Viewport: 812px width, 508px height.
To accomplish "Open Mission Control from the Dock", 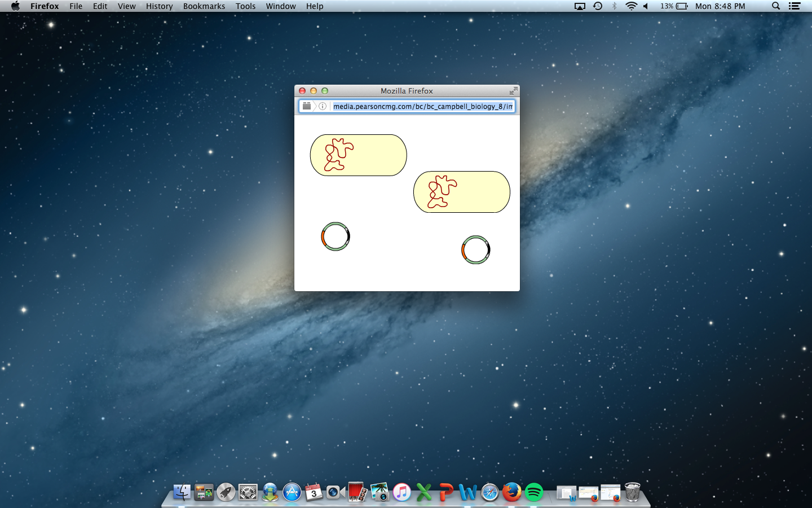I will coord(204,492).
